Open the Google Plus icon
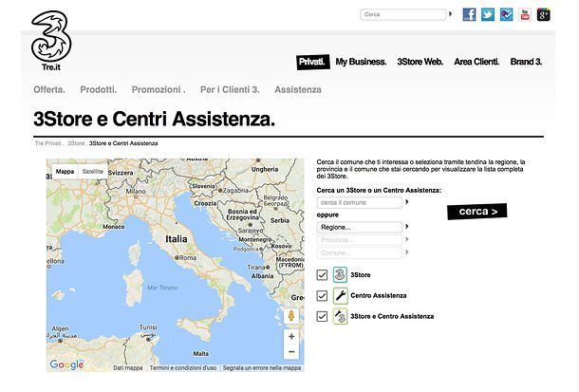This screenshot has width=579, height=392. pyautogui.click(x=543, y=15)
